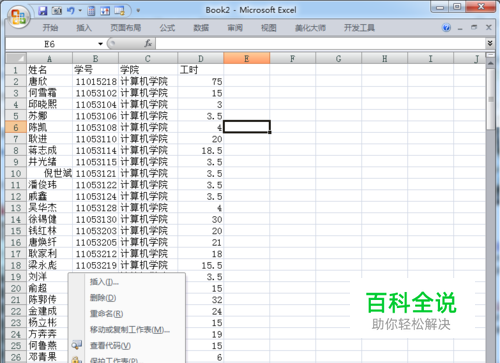This screenshot has height=363, width=500.
Task: Choose 插入(I)... from context menu
Action: [x=127, y=282]
